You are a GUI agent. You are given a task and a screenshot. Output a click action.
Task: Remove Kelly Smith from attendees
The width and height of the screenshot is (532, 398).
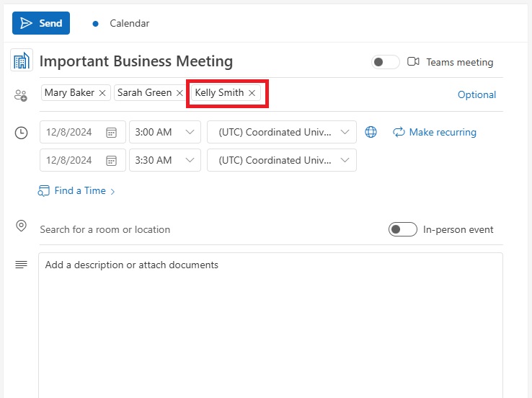tap(252, 93)
